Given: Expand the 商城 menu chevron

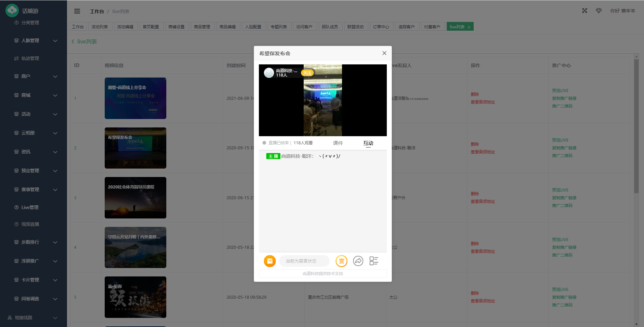Looking at the screenshot, I should 55,95.
